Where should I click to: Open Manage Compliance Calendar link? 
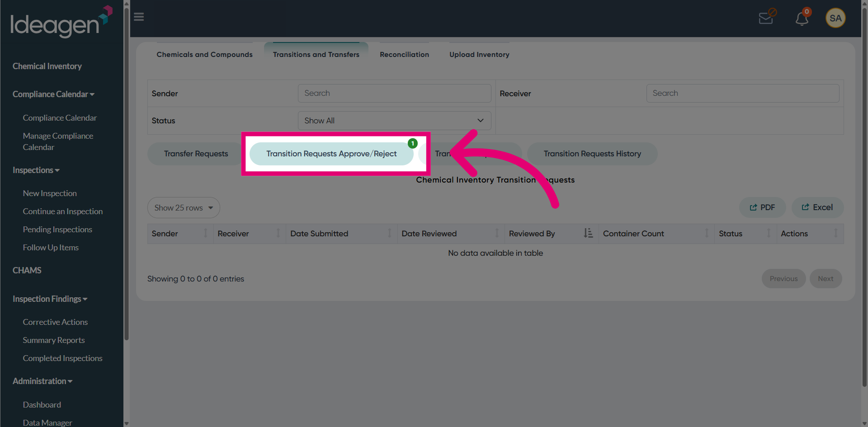[58, 141]
